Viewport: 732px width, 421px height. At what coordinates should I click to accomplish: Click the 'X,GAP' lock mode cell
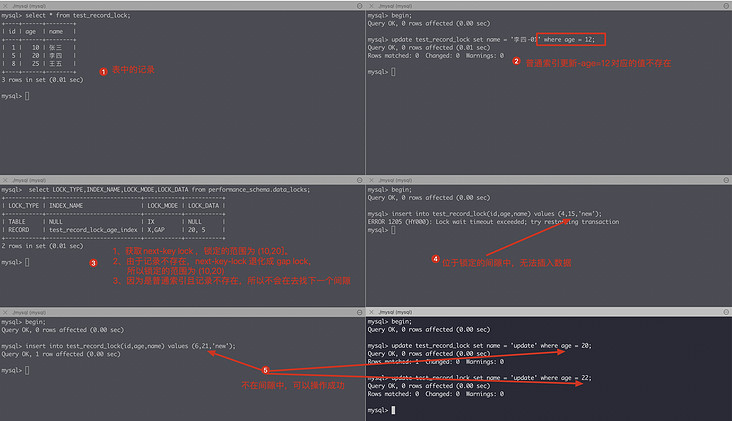156,230
